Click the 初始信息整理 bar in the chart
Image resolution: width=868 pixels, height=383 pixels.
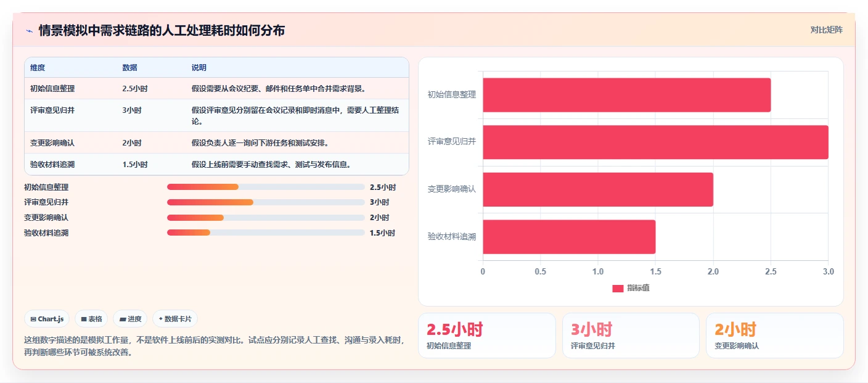click(x=626, y=95)
